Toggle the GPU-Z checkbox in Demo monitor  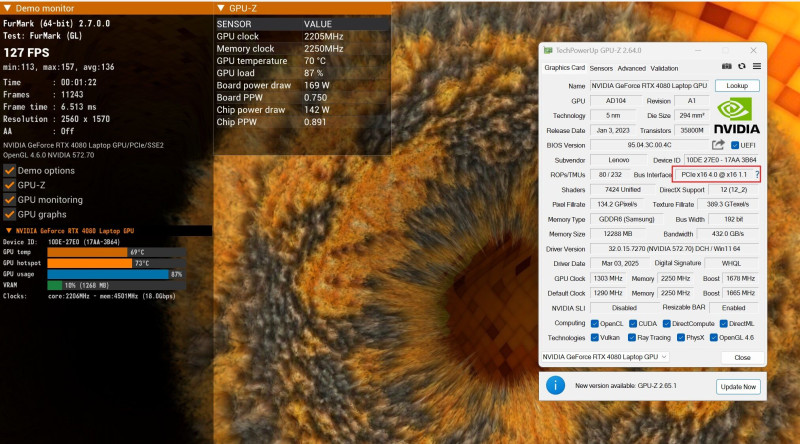(9, 185)
